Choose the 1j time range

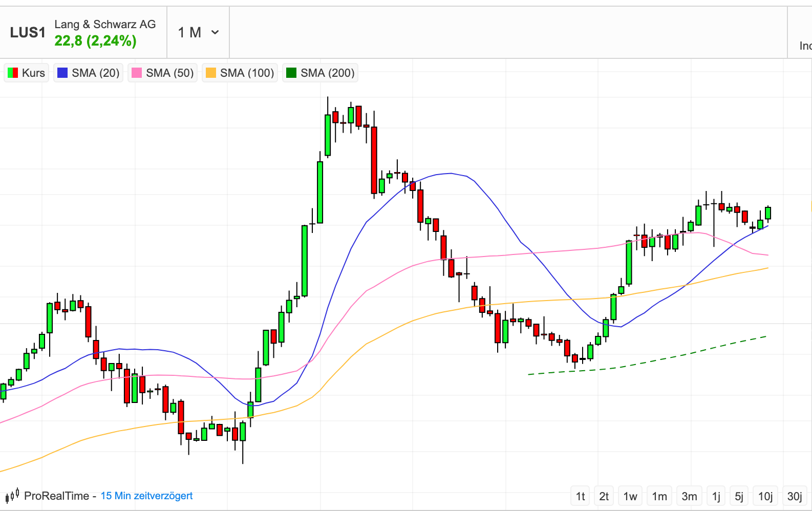(x=716, y=496)
